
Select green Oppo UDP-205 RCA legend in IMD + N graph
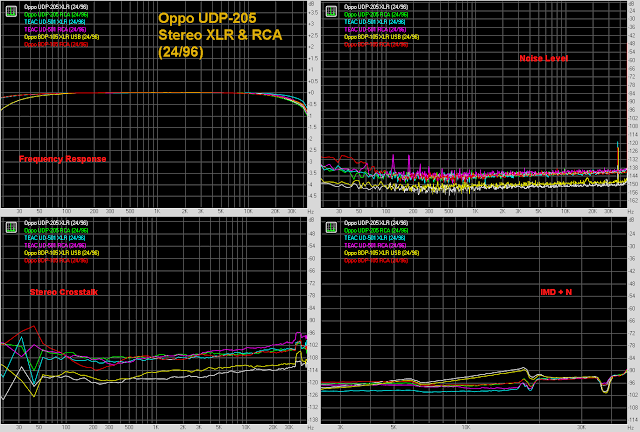[376, 230]
